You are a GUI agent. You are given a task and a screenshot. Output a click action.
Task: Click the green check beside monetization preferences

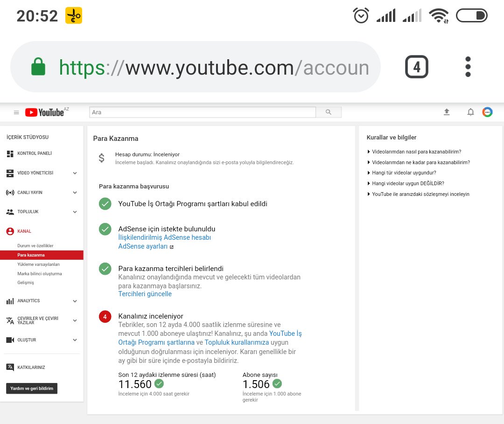105,269
